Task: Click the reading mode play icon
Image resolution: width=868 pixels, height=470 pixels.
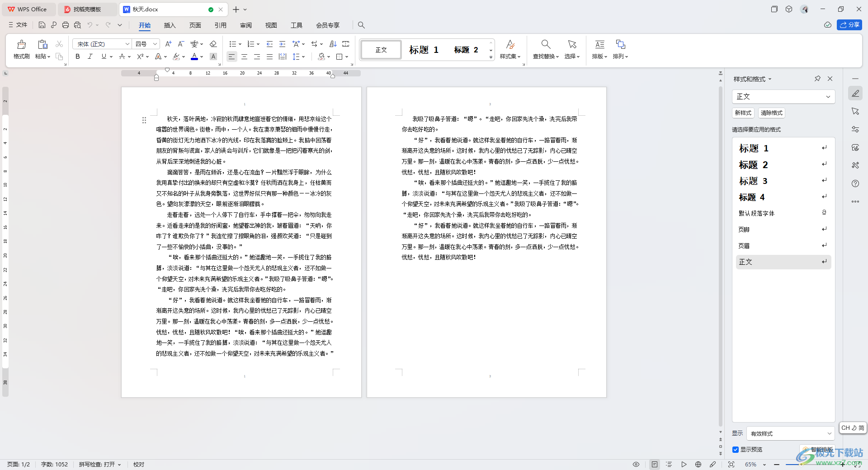Action: coord(684,464)
